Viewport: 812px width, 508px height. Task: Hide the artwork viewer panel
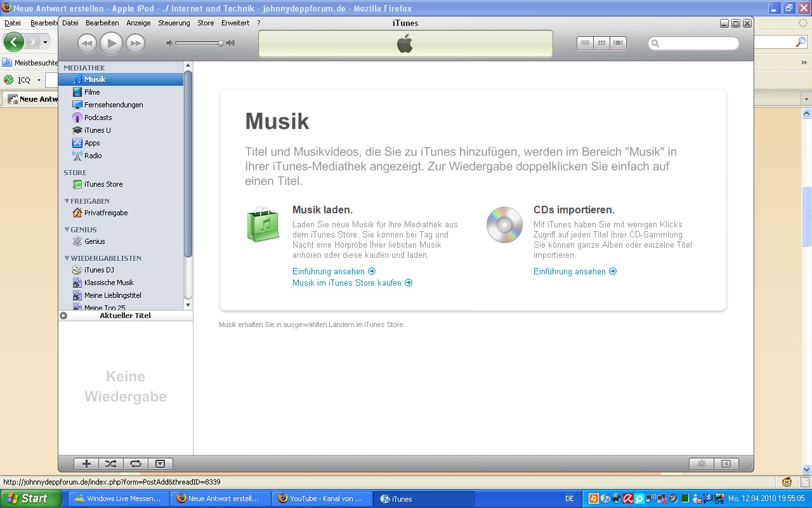click(160, 464)
